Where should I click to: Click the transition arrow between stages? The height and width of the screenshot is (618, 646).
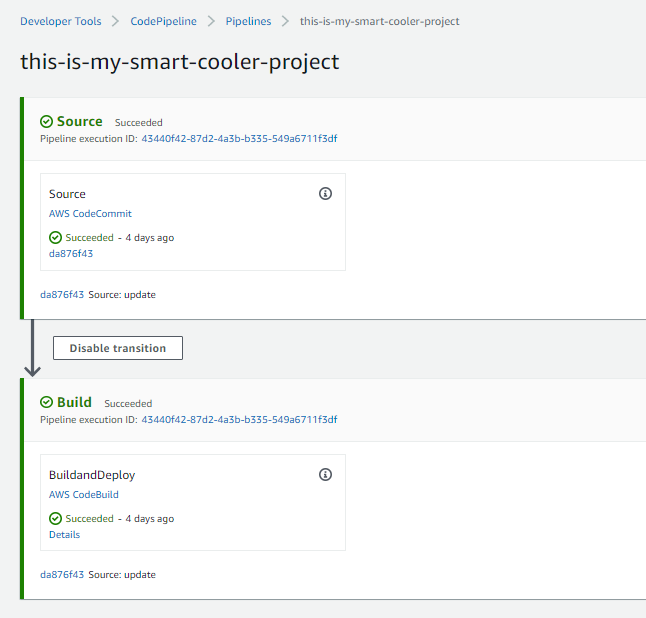tap(32, 348)
